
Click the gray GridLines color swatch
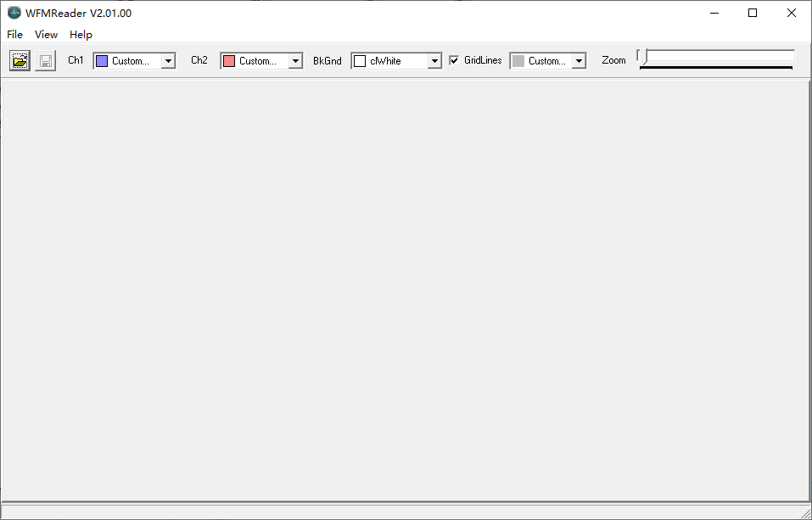click(x=518, y=61)
